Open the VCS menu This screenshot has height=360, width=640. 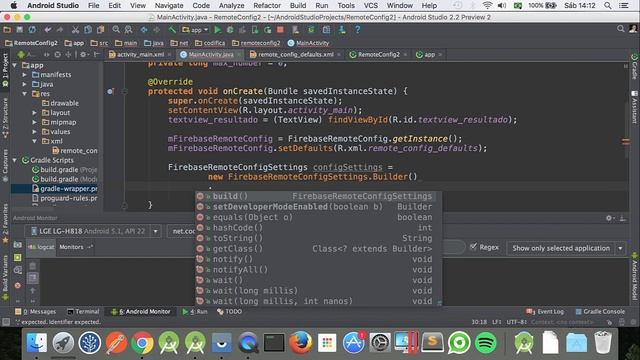pyautogui.click(x=371, y=6)
